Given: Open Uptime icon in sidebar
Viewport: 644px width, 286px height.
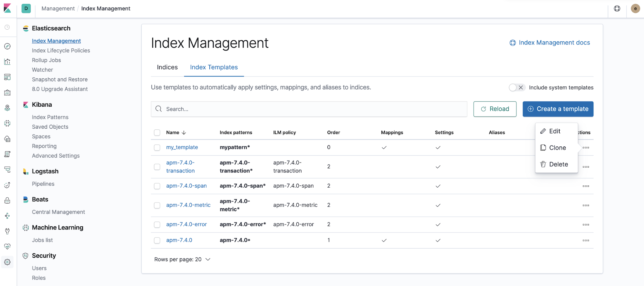Looking at the screenshot, I should pyautogui.click(x=7, y=185).
